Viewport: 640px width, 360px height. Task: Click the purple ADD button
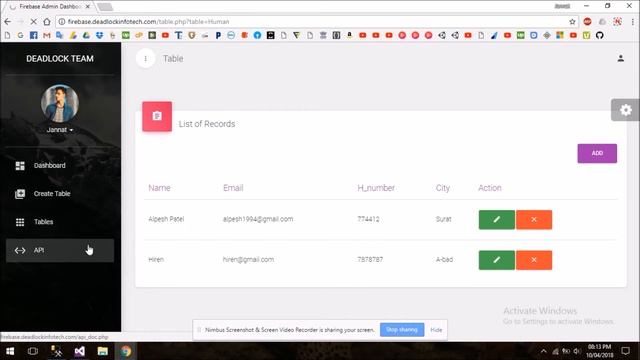(597, 153)
